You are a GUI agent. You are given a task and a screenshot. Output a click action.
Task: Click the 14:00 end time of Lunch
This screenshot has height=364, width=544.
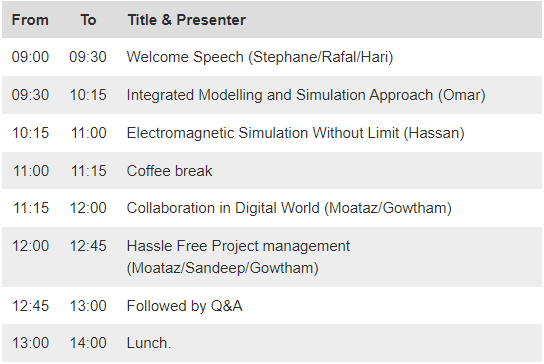pyautogui.click(x=88, y=343)
